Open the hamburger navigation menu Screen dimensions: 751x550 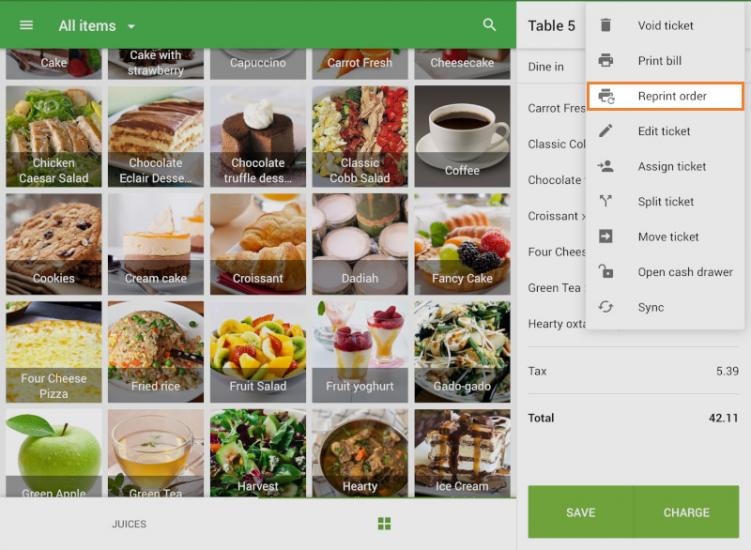pyautogui.click(x=26, y=25)
